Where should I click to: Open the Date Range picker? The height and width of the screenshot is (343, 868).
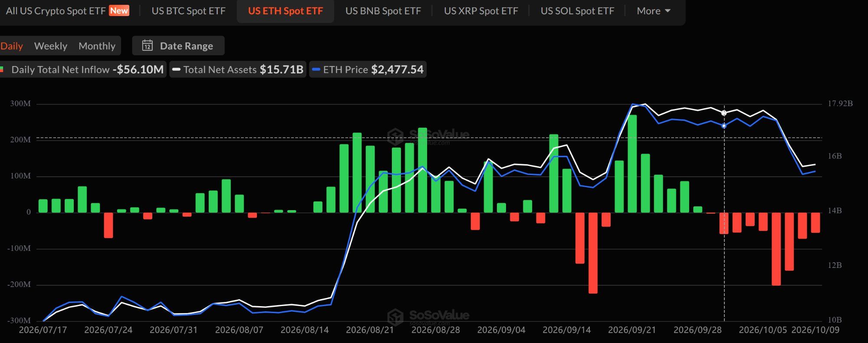[x=178, y=46]
